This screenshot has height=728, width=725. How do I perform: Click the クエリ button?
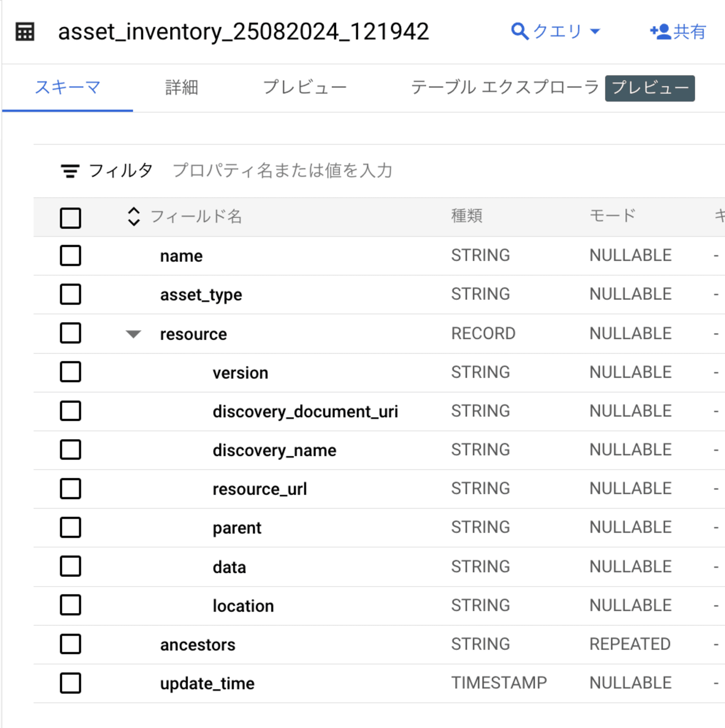click(x=556, y=32)
